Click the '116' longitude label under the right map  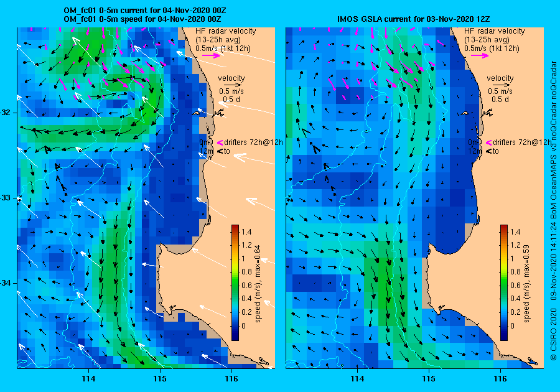pyautogui.click(x=500, y=379)
